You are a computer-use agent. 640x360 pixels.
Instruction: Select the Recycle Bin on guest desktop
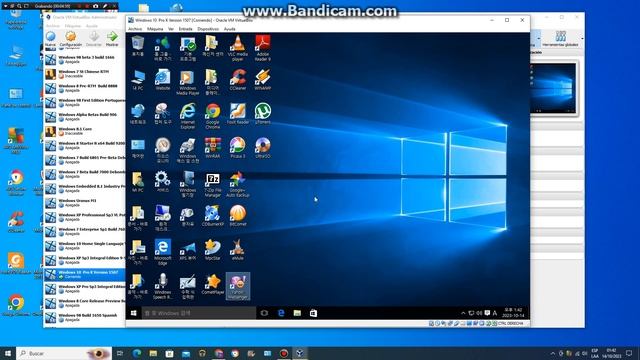click(138, 46)
